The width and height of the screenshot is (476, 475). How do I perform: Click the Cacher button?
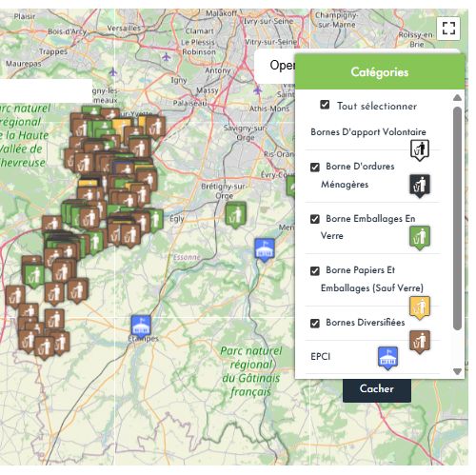(377, 389)
